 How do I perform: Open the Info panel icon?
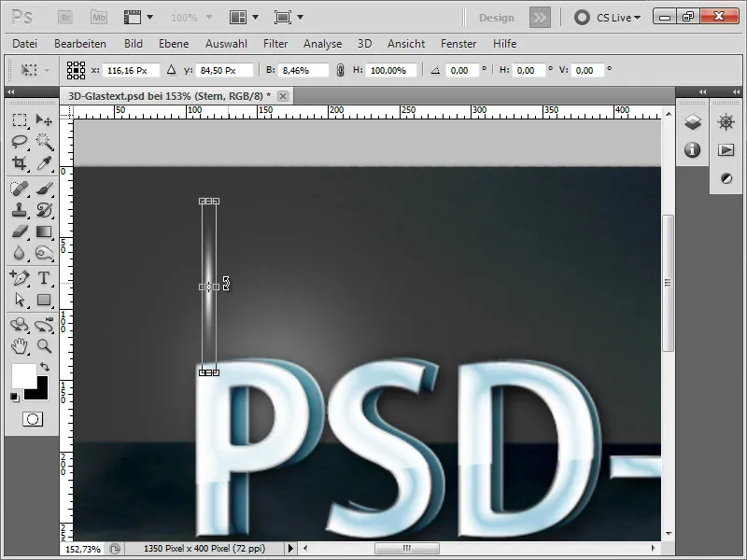pyautogui.click(x=692, y=149)
